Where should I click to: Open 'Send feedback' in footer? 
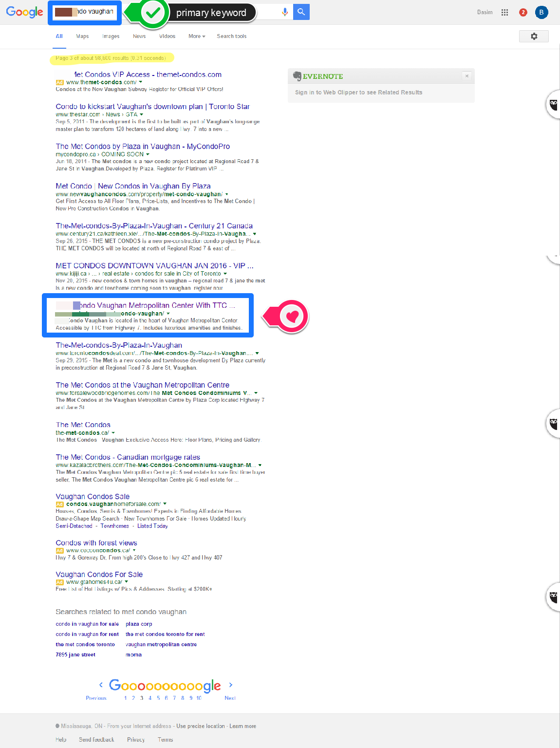(x=96, y=739)
